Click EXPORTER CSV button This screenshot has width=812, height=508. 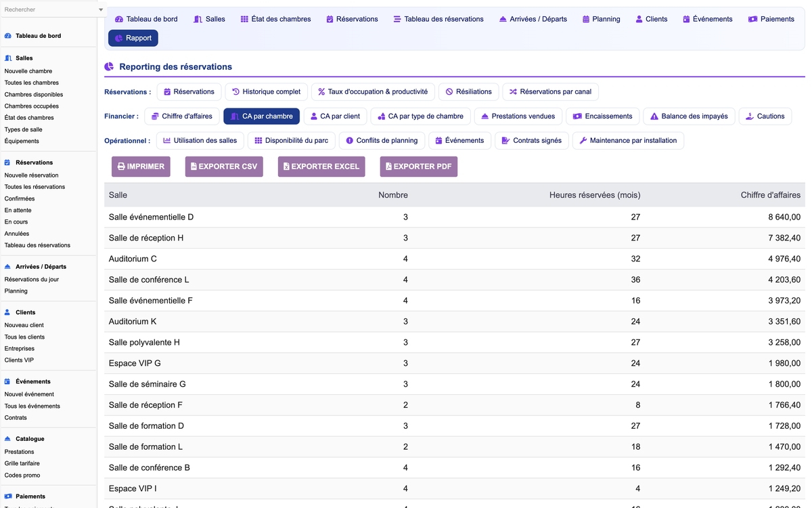(224, 167)
